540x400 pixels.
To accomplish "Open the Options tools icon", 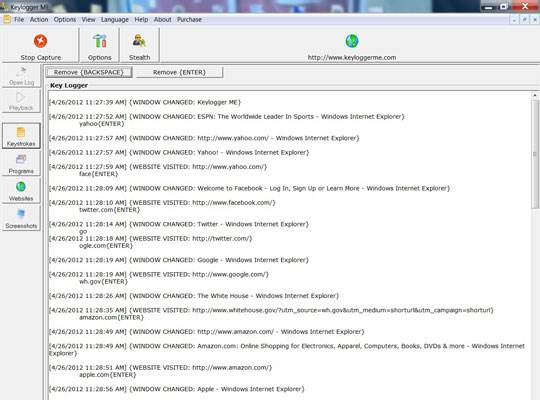I will [100, 41].
